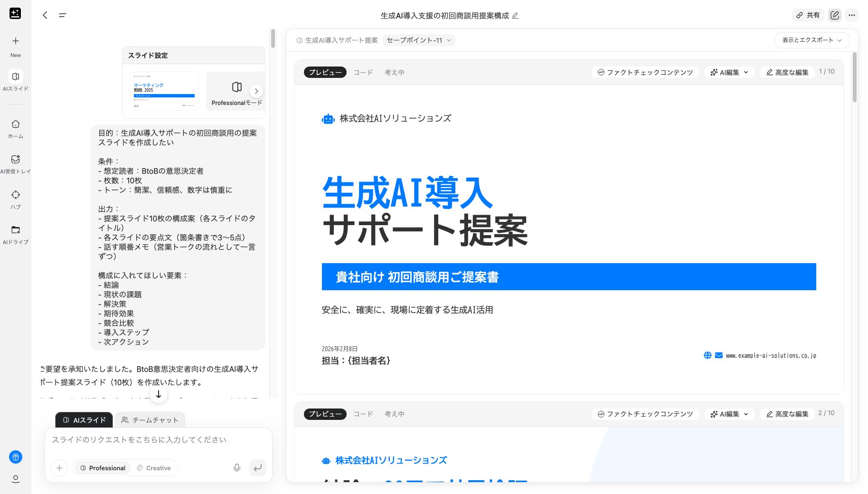The height and width of the screenshot is (494, 868).
Task: Switch to the コード tab on slide 1
Action: [362, 72]
